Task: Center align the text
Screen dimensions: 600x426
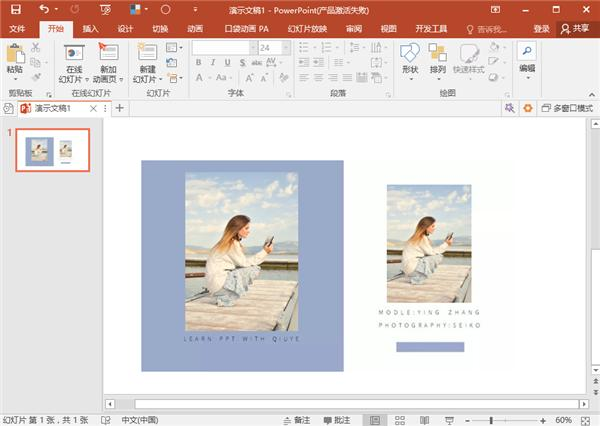Action: tap(318, 78)
